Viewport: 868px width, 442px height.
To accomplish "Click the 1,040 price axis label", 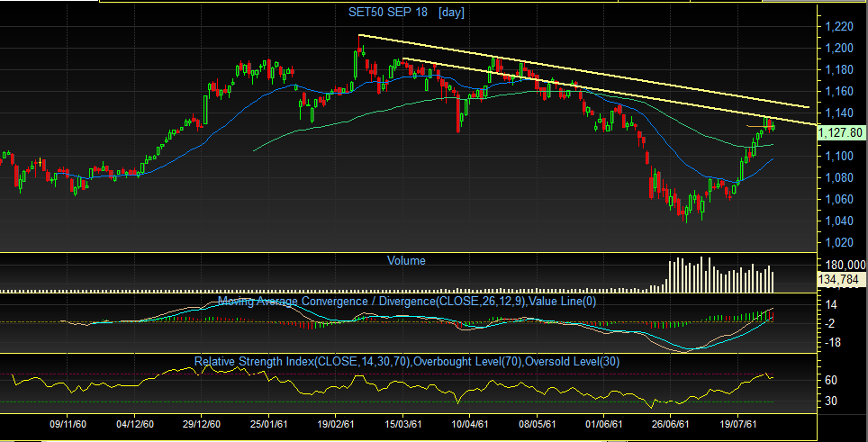I will tap(837, 221).
